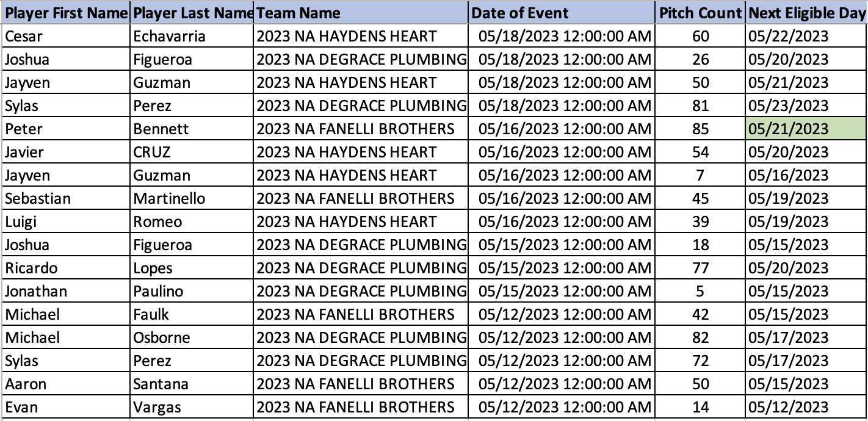Select the Santana last name cell
Screen dimensions: 868x421
point(192,384)
